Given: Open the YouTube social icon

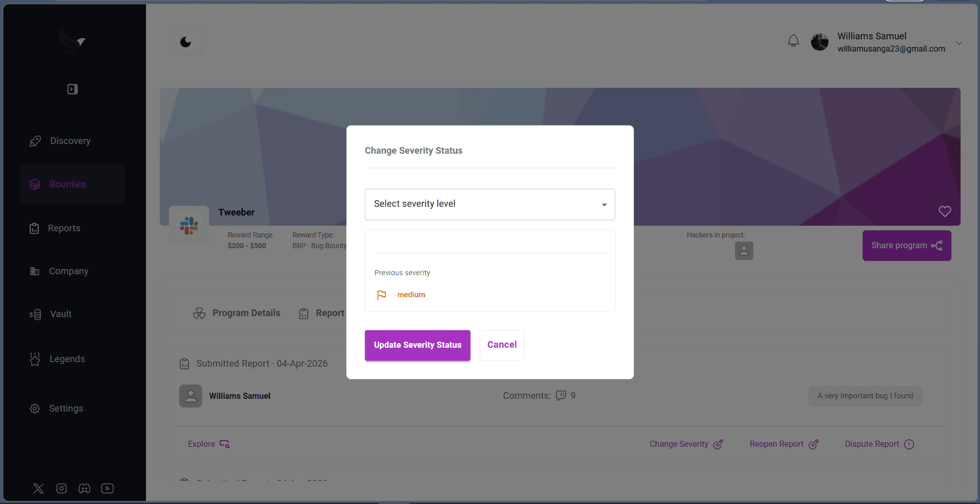Looking at the screenshot, I should coord(107,488).
